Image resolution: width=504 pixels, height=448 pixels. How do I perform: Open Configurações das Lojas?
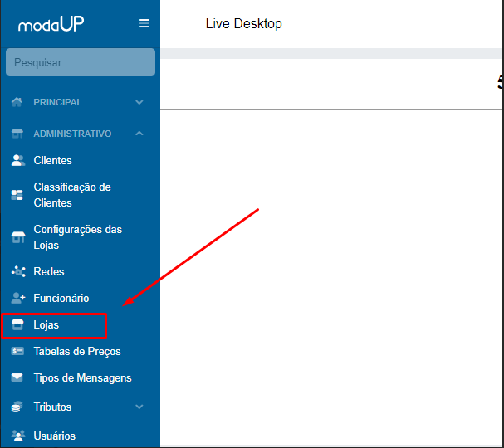pyautogui.click(x=77, y=237)
